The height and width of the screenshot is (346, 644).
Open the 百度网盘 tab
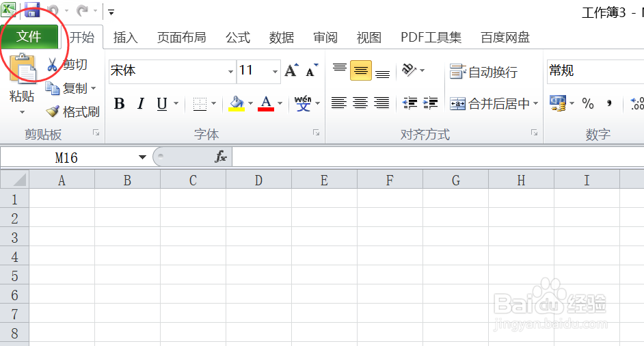[x=505, y=38]
